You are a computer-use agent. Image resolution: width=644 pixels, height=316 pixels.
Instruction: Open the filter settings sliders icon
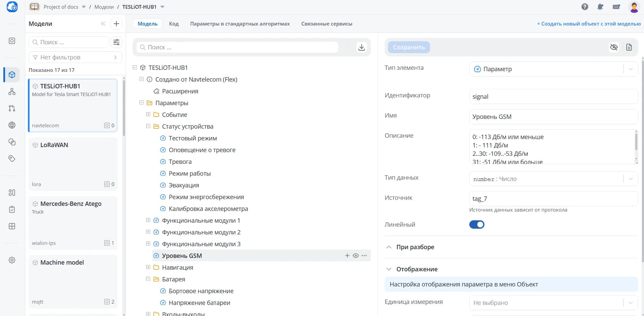pyautogui.click(x=116, y=42)
